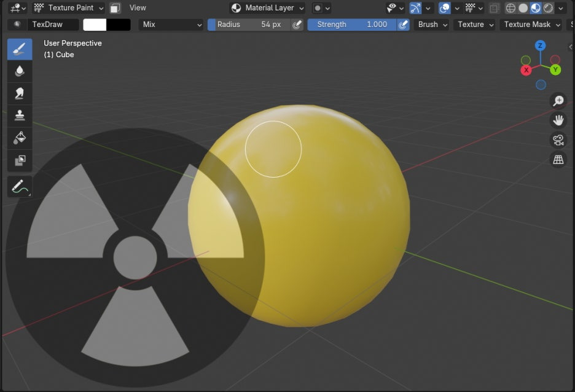Click the TexDraw brush name field
575x392 pixels.
point(53,25)
